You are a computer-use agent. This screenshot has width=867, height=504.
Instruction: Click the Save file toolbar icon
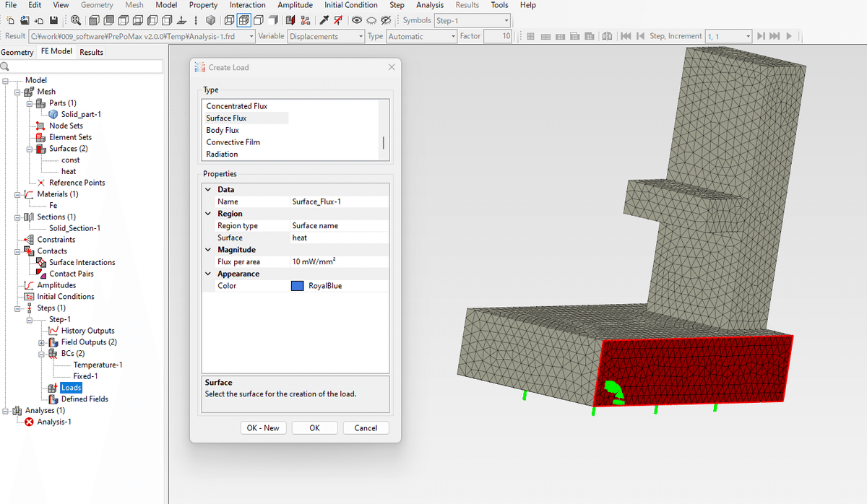(x=53, y=20)
